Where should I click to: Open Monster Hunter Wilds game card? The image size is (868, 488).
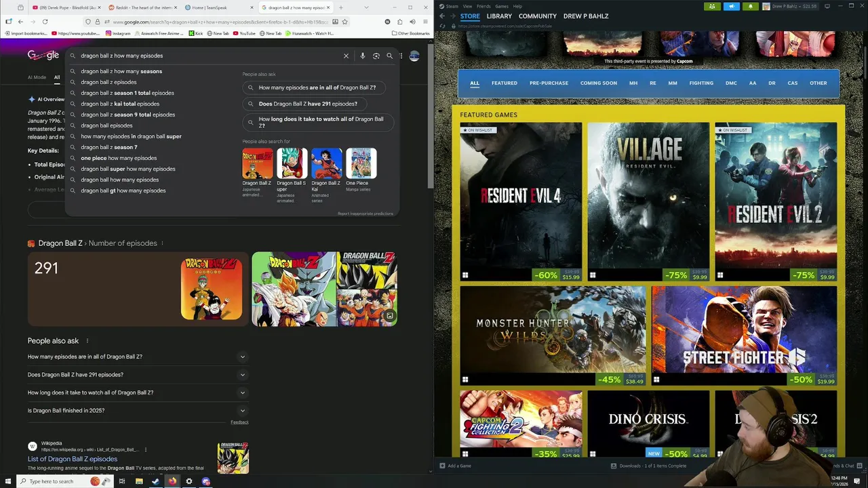(553, 335)
